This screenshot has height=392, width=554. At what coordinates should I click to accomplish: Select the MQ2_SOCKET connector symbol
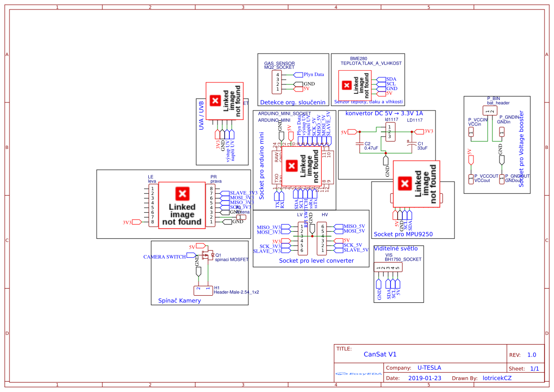277,81
